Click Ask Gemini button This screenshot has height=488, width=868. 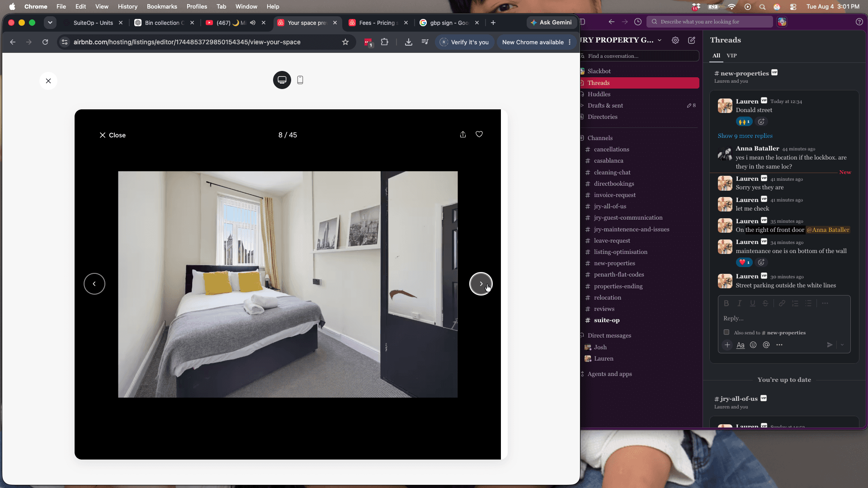click(x=552, y=23)
